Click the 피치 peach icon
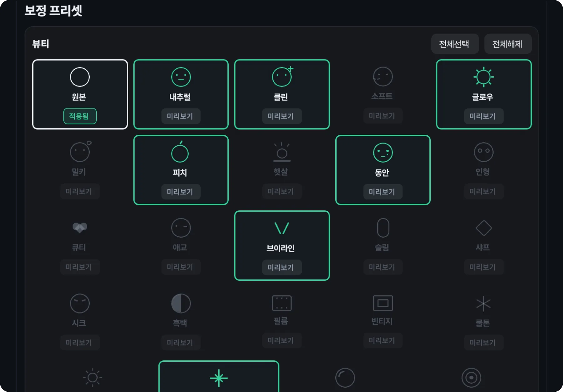563x392 pixels. (x=180, y=152)
